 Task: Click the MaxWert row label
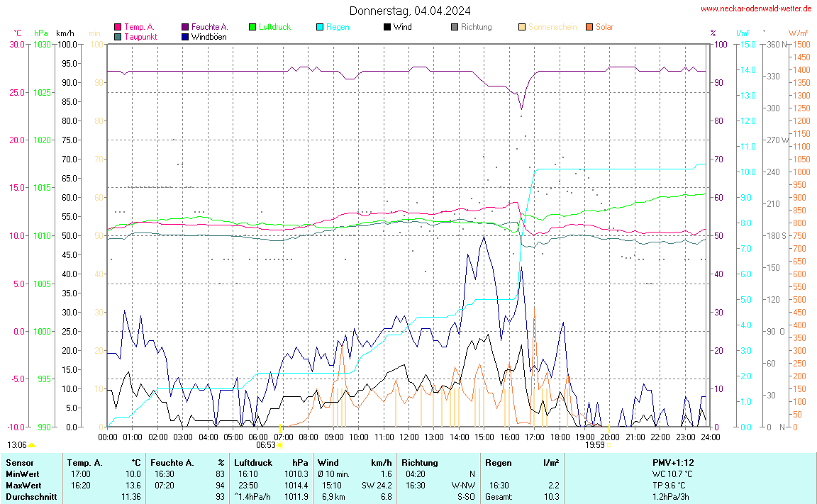[22, 485]
